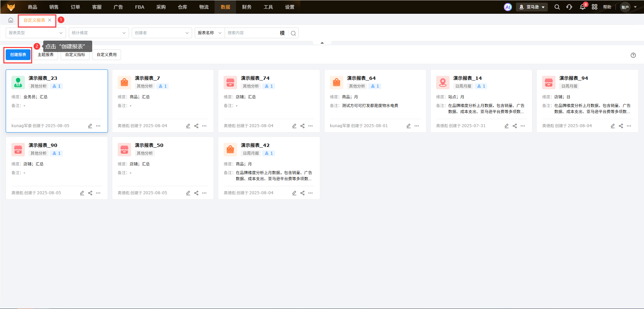This screenshot has width=644, height=309.
Task: Open the 财务 menu
Action: coord(247,7)
